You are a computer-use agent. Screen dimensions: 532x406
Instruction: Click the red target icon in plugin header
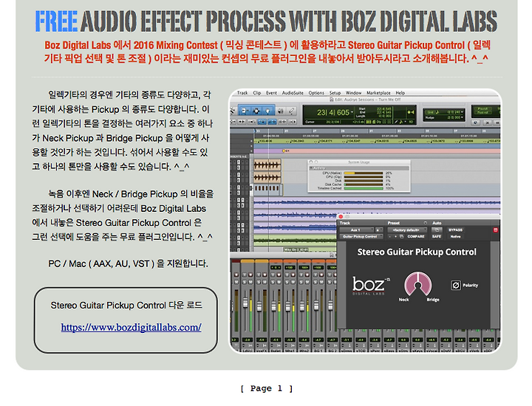pos(495,230)
